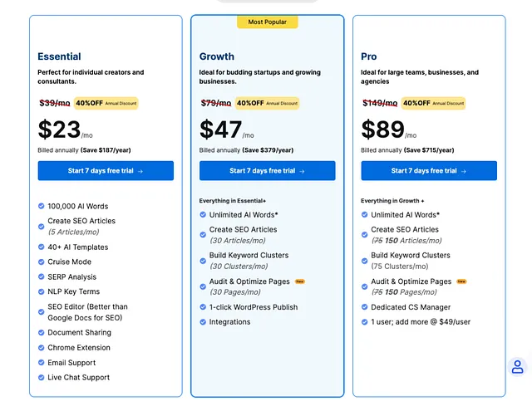This screenshot has height=406, width=532.
Task: Select the Growth plan heading
Action: tap(217, 56)
